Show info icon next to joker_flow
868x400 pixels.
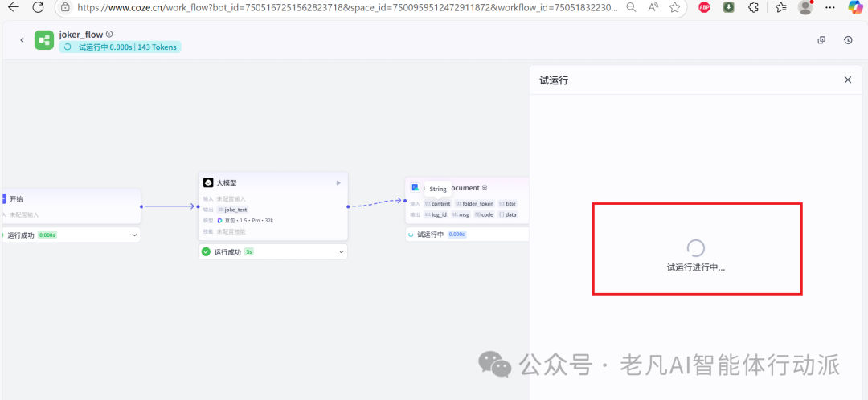109,35
